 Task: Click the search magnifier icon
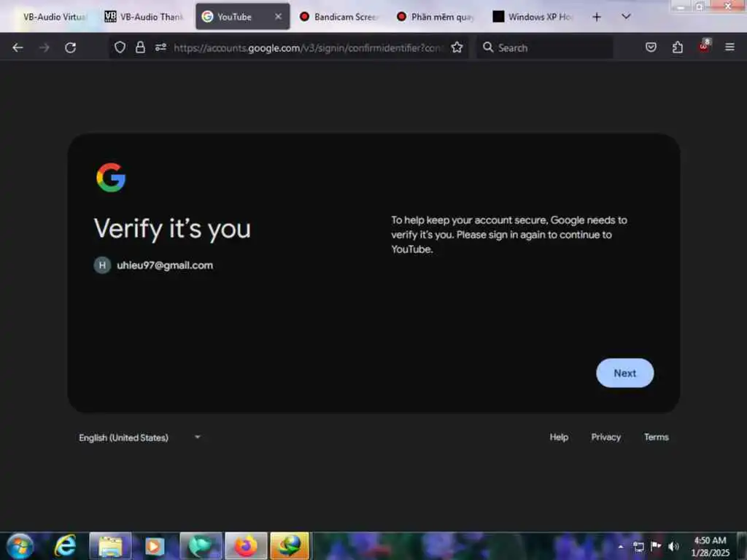click(x=488, y=47)
